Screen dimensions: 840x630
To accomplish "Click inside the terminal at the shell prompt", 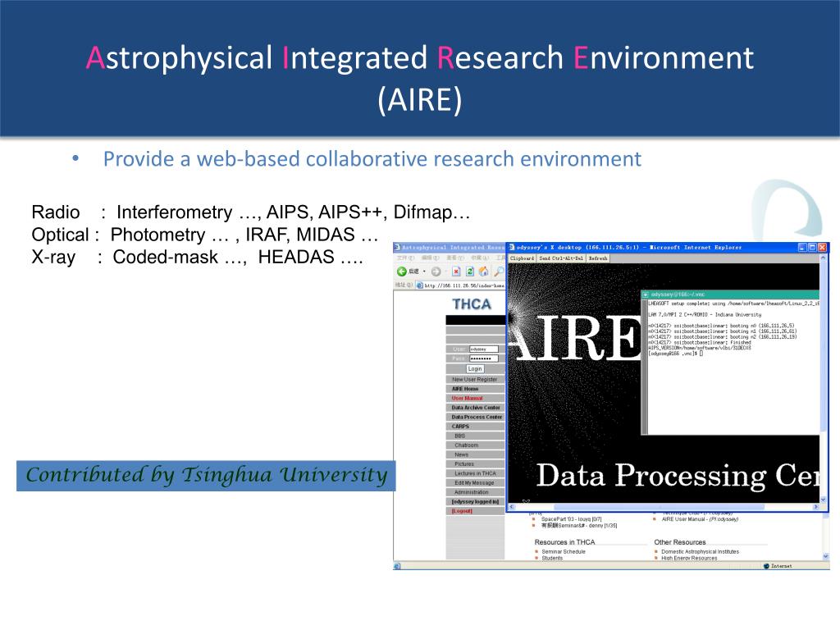I will coord(701,354).
